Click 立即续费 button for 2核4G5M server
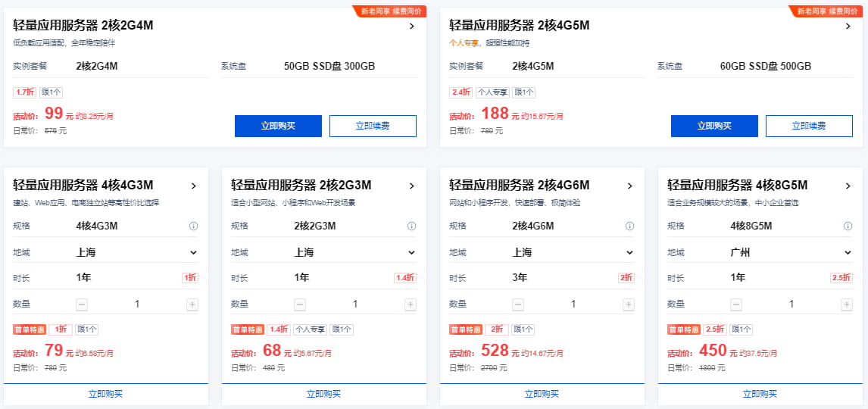This screenshot has height=409, width=868. click(809, 126)
